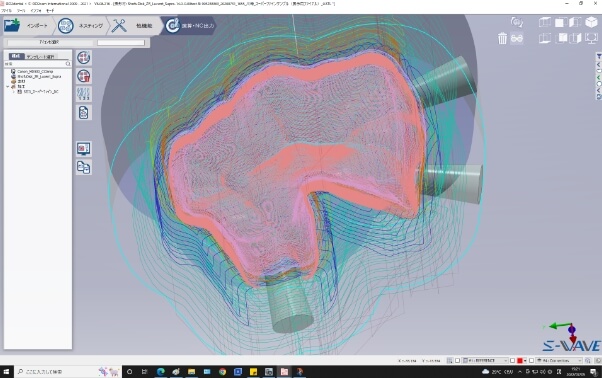Open the rightmost status bar dropdown
The height and width of the screenshot is (378, 602).
559,361
